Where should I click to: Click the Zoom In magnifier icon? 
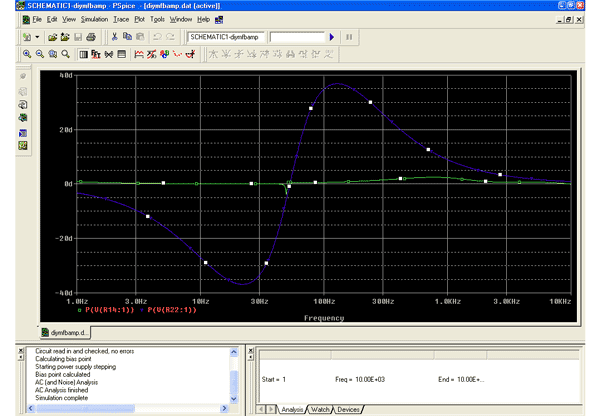[27, 54]
